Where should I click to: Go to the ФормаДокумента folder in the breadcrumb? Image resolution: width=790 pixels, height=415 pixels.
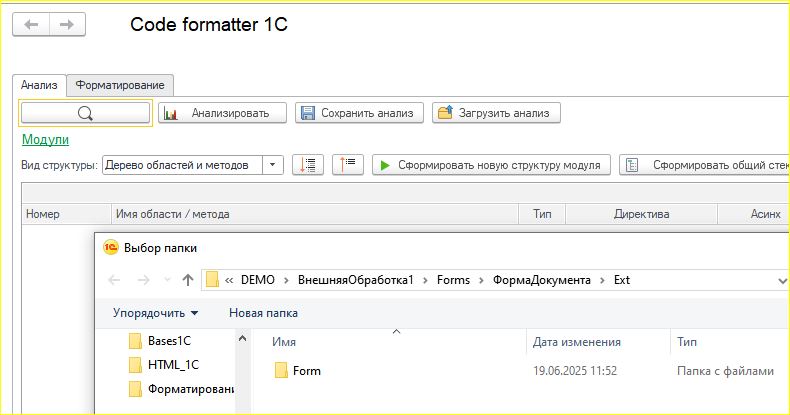pos(542,280)
